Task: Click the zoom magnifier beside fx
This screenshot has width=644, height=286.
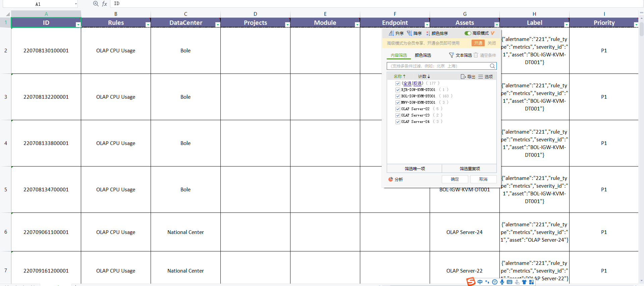Action: click(x=96, y=4)
